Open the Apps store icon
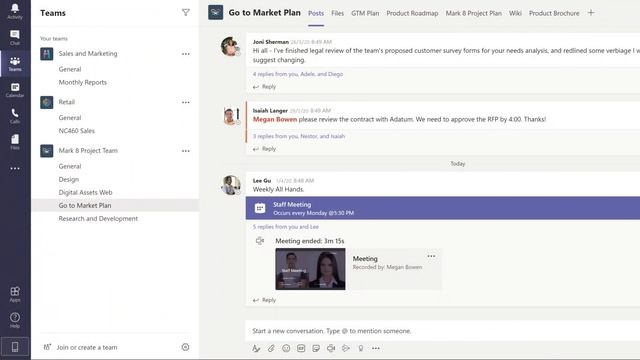The width and height of the screenshot is (640, 360). tap(15, 294)
